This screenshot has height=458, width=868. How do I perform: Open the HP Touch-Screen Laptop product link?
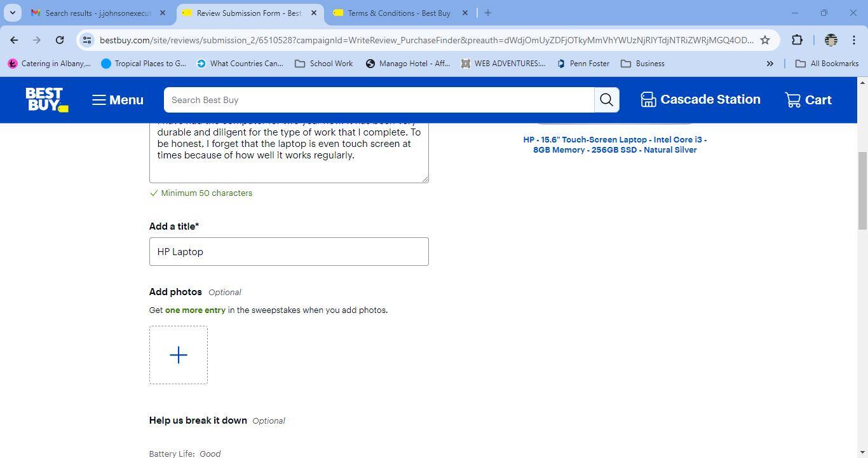tap(614, 144)
